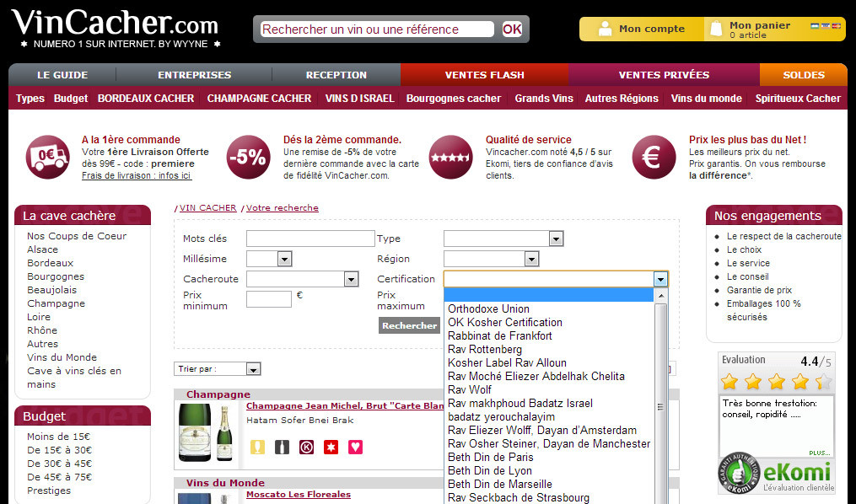Collapse the Certification dropdown arrow

[x=660, y=279]
